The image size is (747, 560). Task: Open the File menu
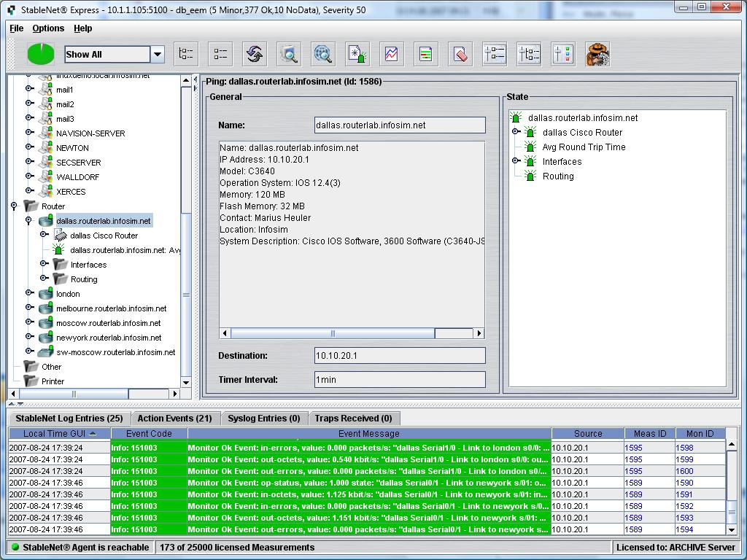point(17,28)
